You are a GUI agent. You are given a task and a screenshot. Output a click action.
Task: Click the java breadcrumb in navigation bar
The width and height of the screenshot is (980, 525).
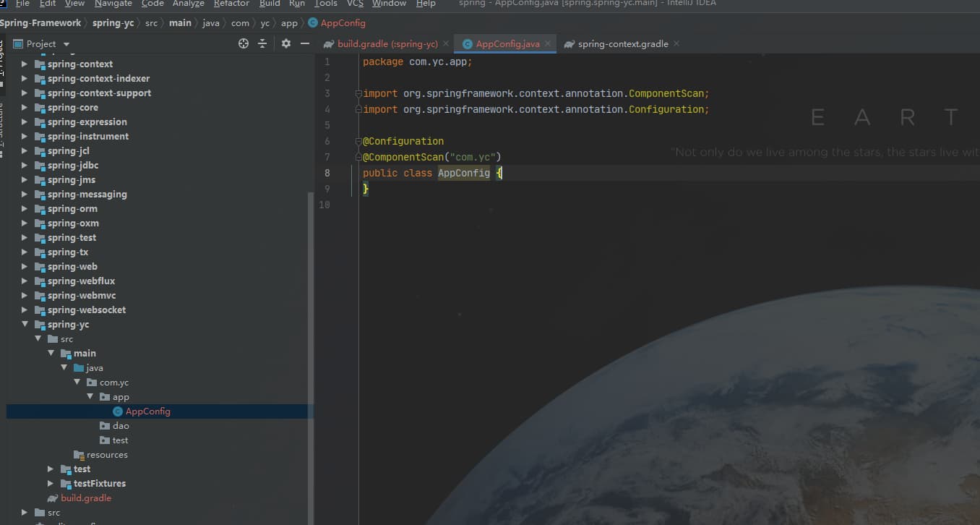point(211,23)
